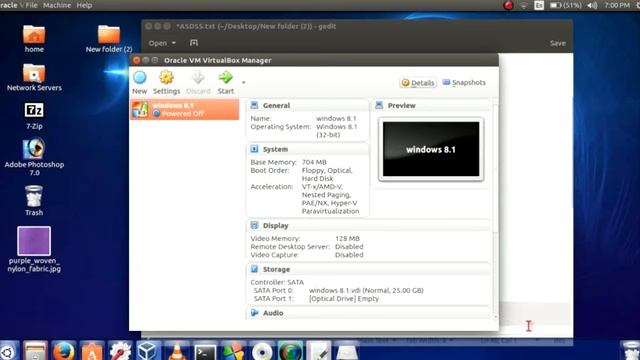Click the gedit text editor dock icon
Screen dimensions: 640x360
(x=319, y=351)
